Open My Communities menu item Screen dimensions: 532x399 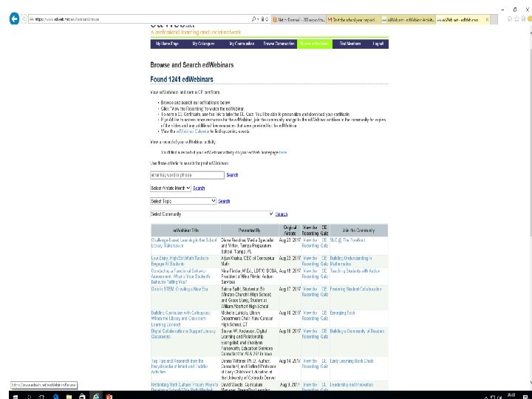pos(242,44)
